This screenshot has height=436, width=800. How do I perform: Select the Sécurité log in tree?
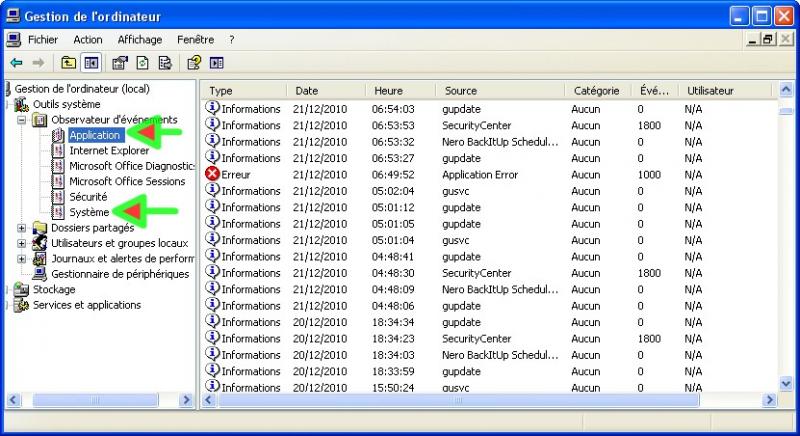pyautogui.click(x=88, y=197)
